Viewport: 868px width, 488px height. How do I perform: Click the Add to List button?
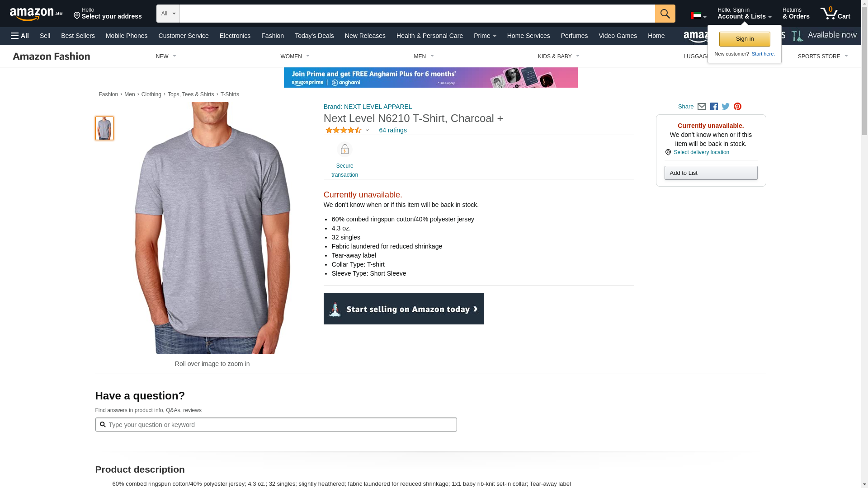click(711, 173)
